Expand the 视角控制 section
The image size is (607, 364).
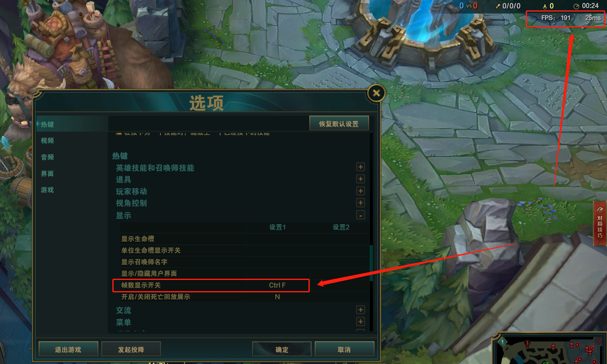[x=361, y=202]
